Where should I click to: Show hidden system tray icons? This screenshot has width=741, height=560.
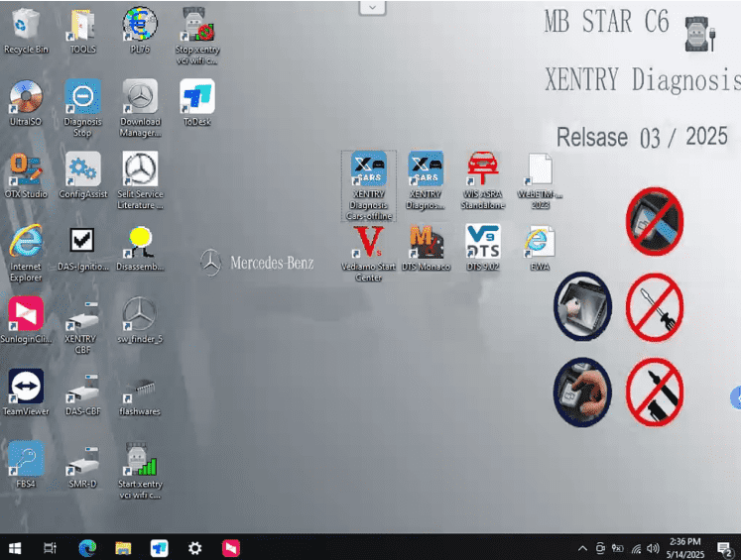582,548
